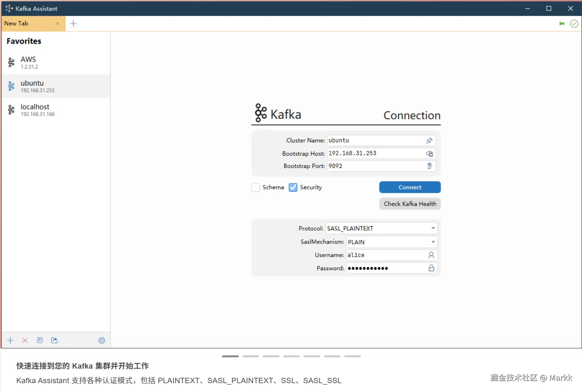Click the green checkmark status icon

574,24
